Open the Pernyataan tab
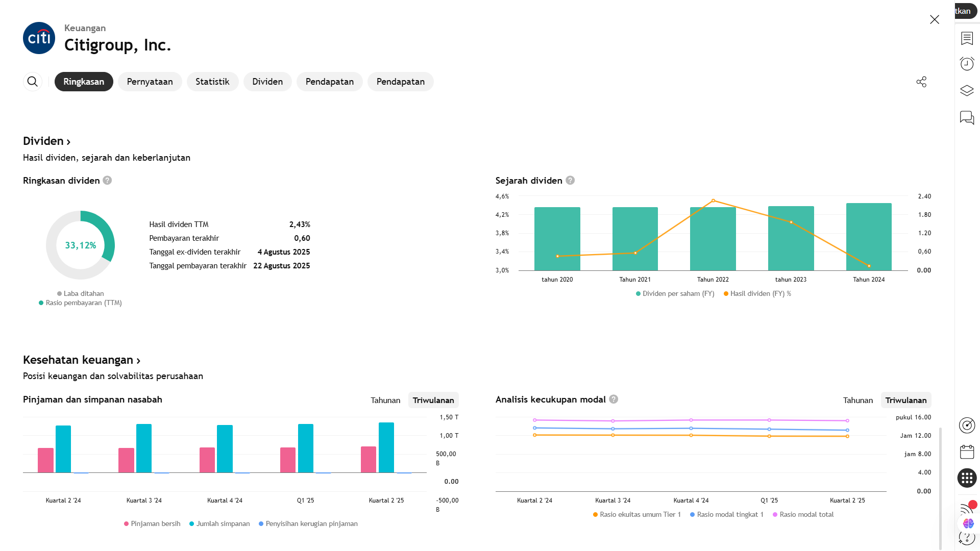The height and width of the screenshot is (551, 980). (150, 82)
